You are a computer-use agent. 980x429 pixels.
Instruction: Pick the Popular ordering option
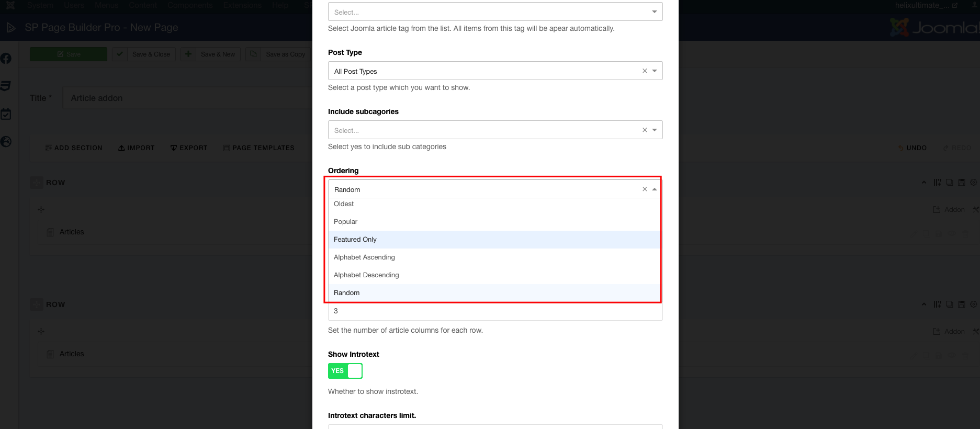346,222
